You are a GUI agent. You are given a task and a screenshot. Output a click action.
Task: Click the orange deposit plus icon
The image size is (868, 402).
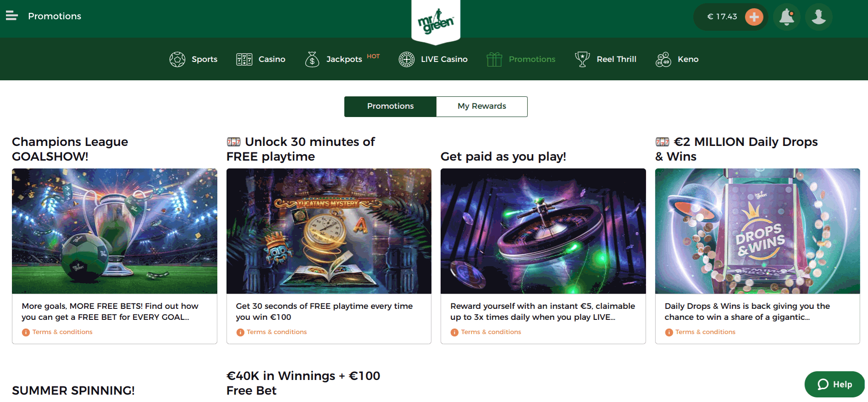pyautogui.click(x=754, y=17)
